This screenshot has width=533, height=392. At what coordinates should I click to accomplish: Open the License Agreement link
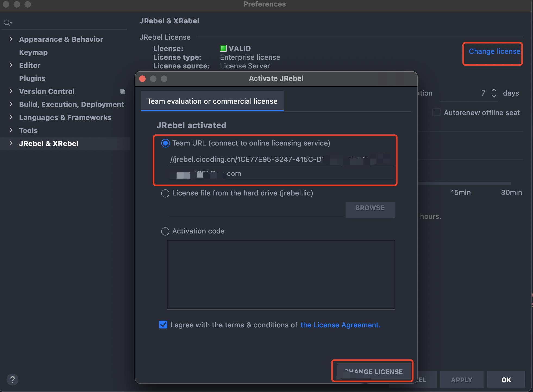pyautogui.click(x=340, y=325)
